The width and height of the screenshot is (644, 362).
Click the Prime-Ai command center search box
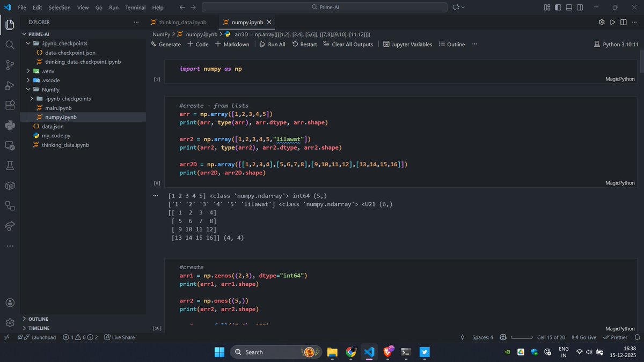(324, 8)
